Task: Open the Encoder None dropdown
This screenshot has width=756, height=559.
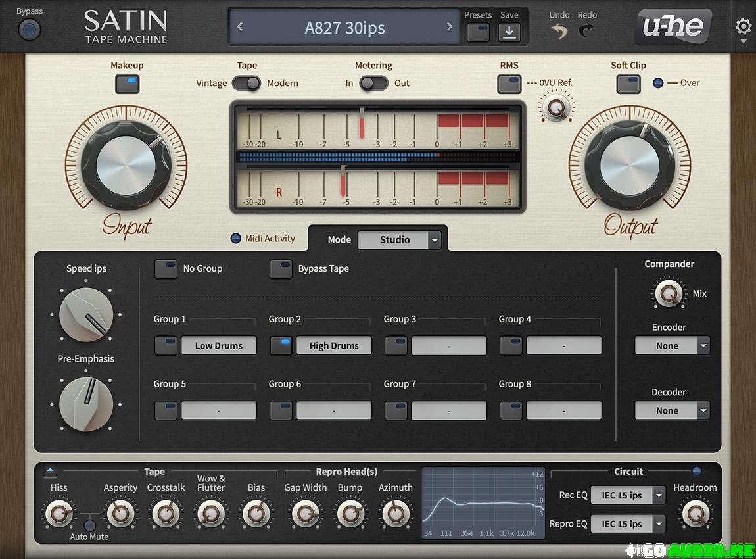Action: [672, 345]
